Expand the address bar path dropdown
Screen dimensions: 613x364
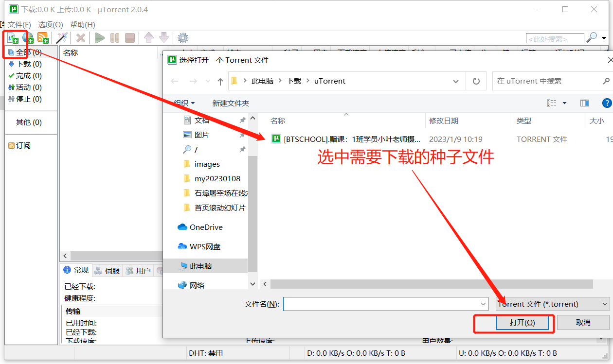[x=456, y=81]
